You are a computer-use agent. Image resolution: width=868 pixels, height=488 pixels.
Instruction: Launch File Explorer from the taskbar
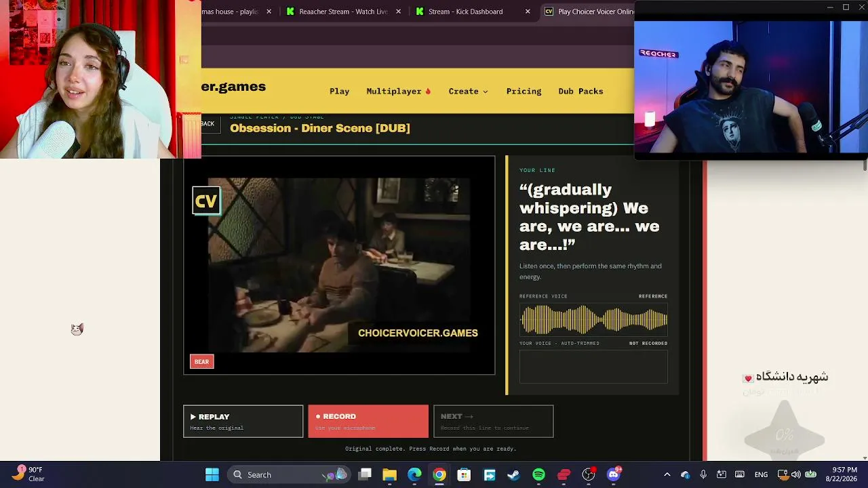[389, 475]
